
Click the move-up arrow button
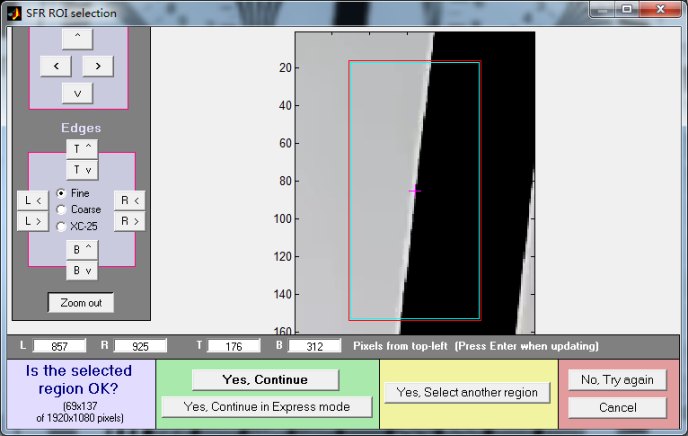coord(77,38)
